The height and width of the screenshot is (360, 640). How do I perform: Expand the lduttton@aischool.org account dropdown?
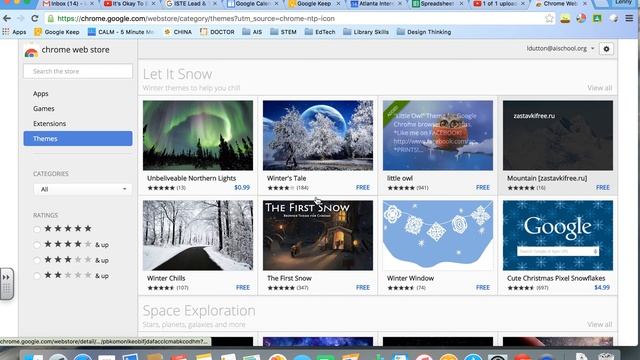click(x=560, y=49)
